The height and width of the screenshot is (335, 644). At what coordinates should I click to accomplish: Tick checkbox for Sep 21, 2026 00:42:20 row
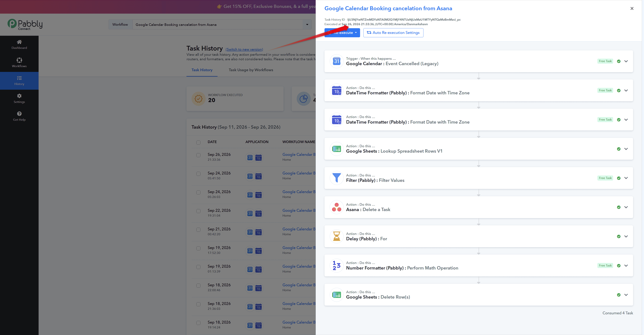tap(198, 230)
